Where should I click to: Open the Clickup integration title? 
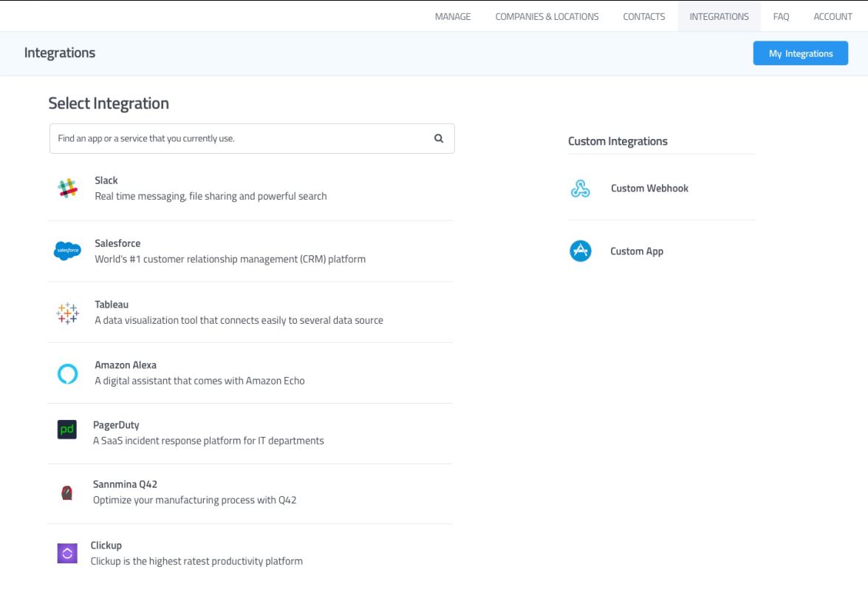(106, 546)
